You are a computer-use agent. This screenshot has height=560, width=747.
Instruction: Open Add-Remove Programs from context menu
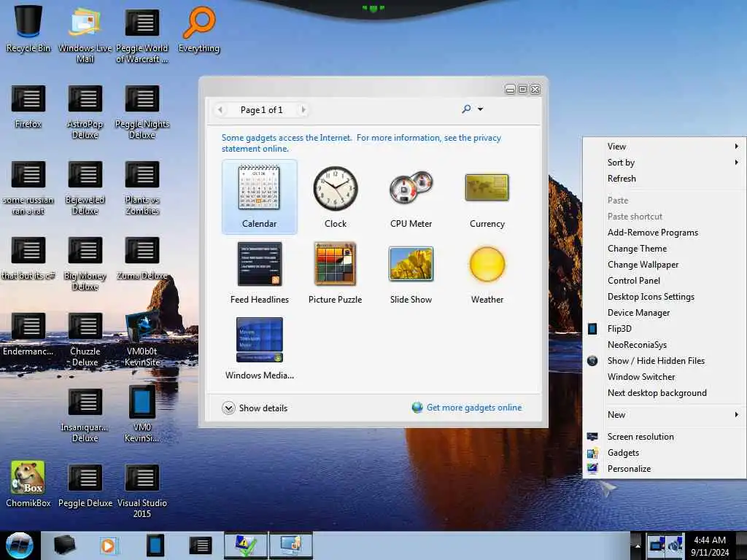[664, 233]
